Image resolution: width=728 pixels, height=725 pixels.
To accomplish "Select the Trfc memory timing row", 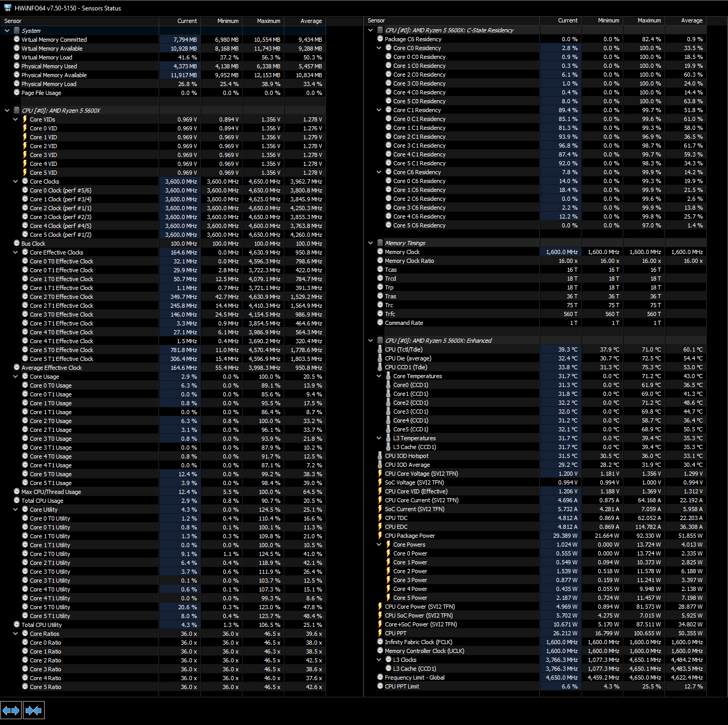I will (x=536, y=314).
